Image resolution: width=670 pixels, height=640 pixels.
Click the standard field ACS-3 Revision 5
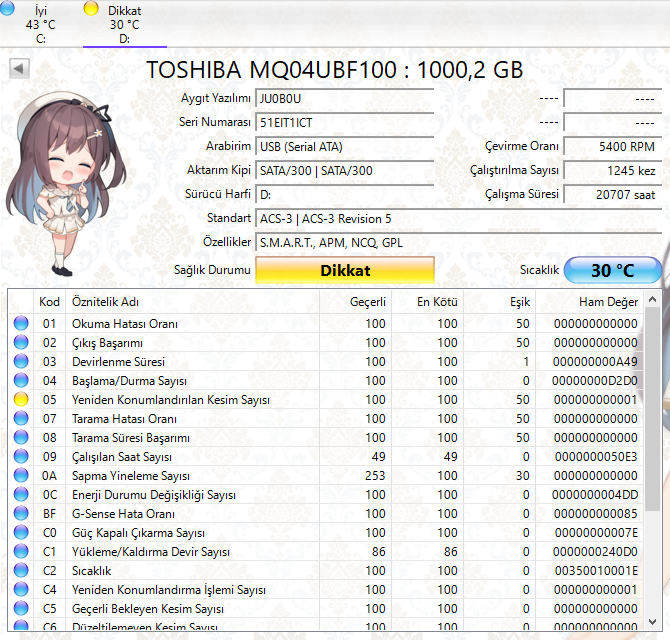click(458, 218)
